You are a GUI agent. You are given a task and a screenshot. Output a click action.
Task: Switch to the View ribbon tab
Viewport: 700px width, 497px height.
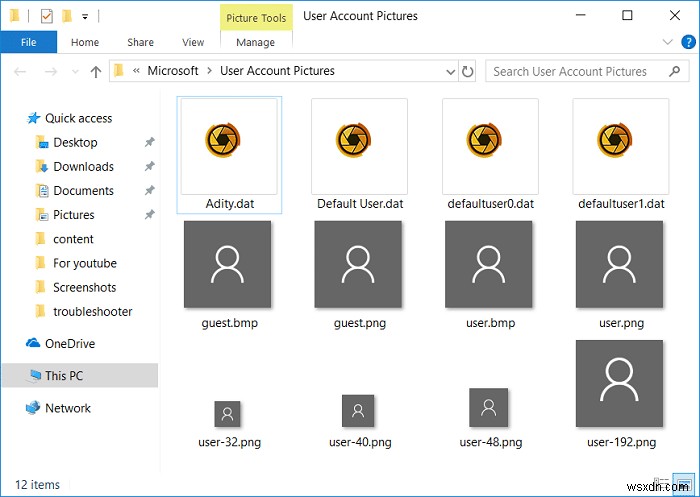(191, 43)
